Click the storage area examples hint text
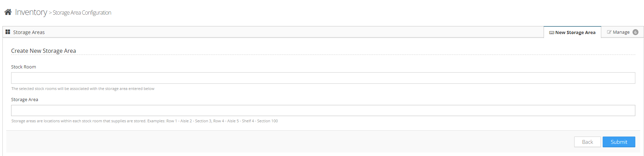 pos(145,121)
